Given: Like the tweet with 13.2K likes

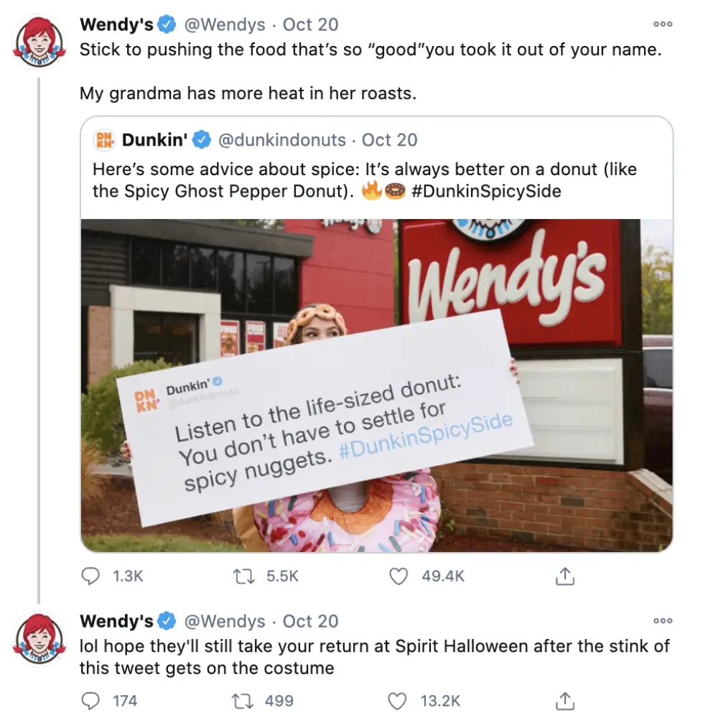Looking at the screenshot, I should coord(397,701).
